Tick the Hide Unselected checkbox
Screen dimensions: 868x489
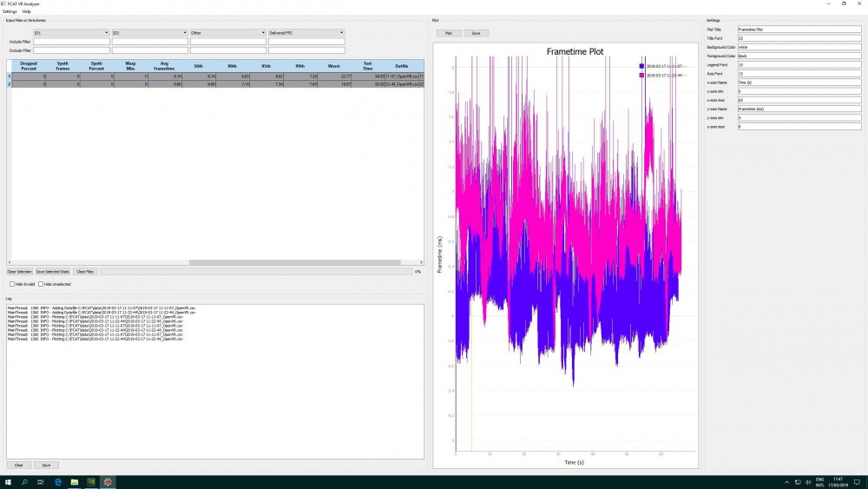[41, 284]
